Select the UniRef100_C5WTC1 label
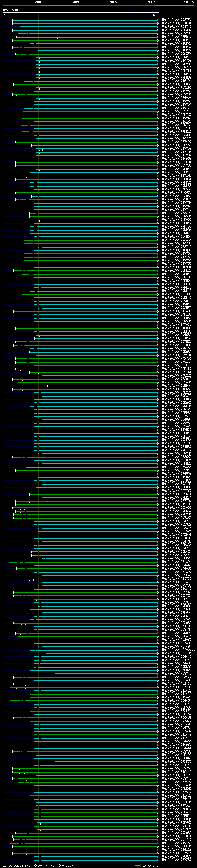 click(x=177, y=125)
